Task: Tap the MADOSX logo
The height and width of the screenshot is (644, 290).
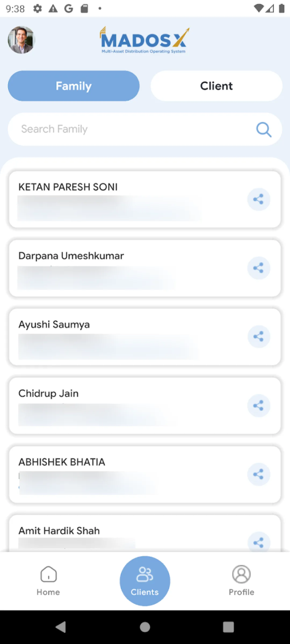Action: pos(144,40)
